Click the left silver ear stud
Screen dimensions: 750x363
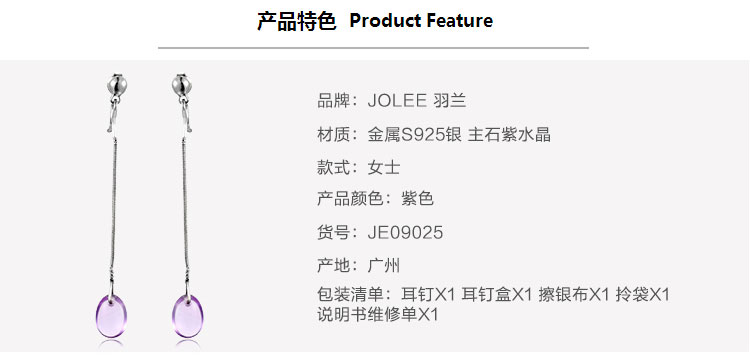coord(117,86)
